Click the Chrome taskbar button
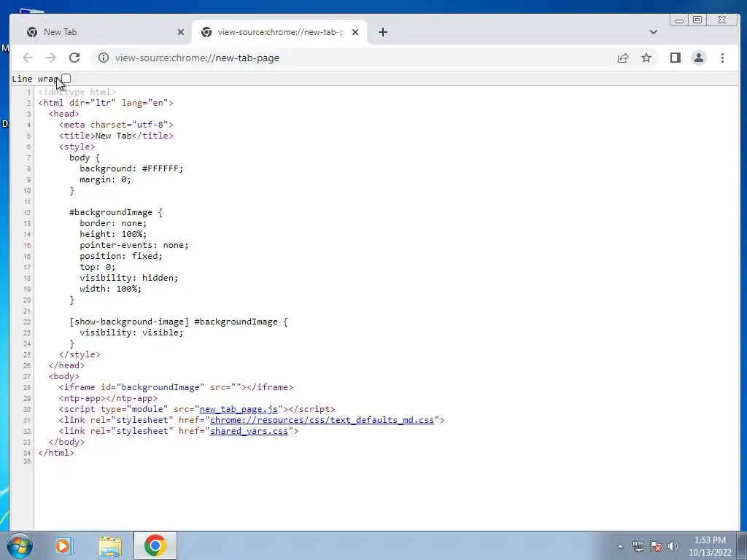Screen dimensions: 747x560 coord(155,545)
